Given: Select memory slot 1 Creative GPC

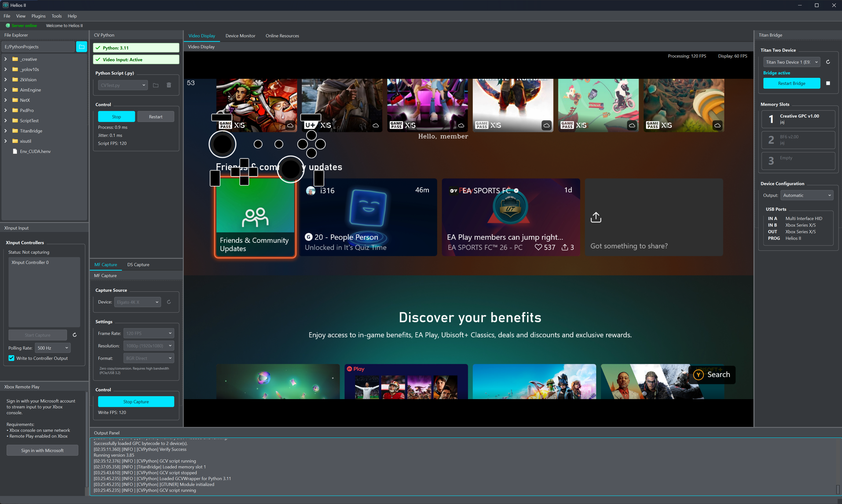Looking at the screenshot, I should pyautogui.click(x=798, y=119).
